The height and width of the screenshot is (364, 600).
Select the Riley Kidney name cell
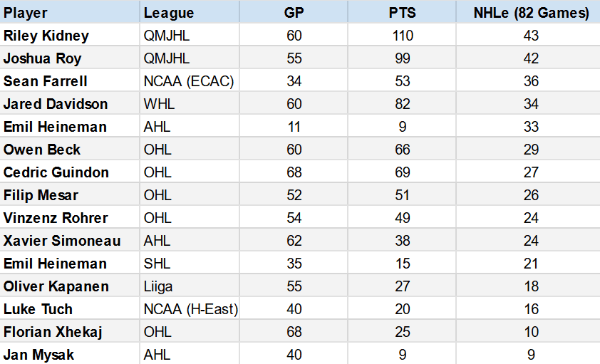(70, 35)
